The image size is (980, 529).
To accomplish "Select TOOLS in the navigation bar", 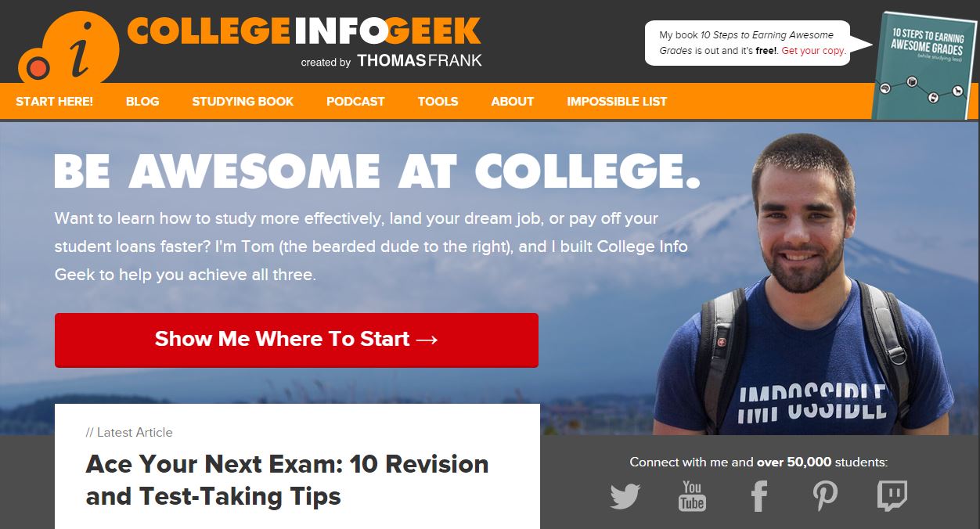I will [x=438, y=101].
